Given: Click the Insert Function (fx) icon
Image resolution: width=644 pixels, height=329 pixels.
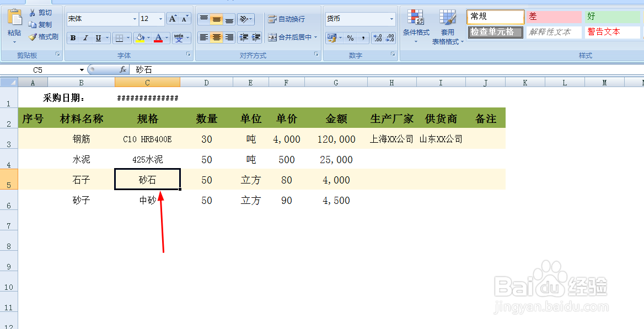Looking at the screenshot, I should coord(122,69).
